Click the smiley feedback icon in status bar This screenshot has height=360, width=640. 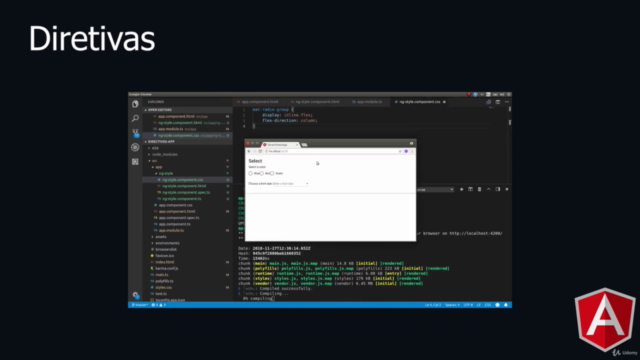pos(497,305)
